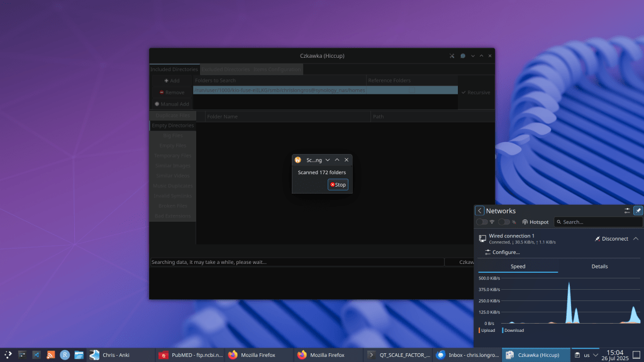Launch Visual Studio Code from the taskbar
Screen dimensions: 644x362
[x=36, y=355]
